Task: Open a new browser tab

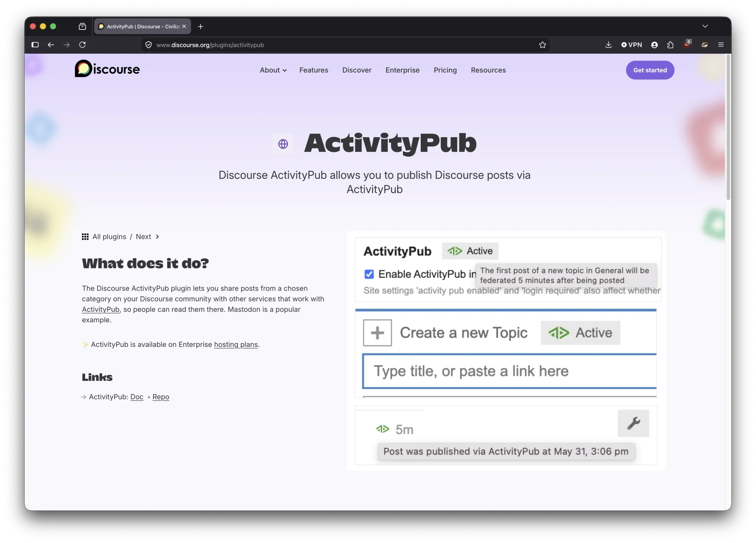Action: coord(200,26)
